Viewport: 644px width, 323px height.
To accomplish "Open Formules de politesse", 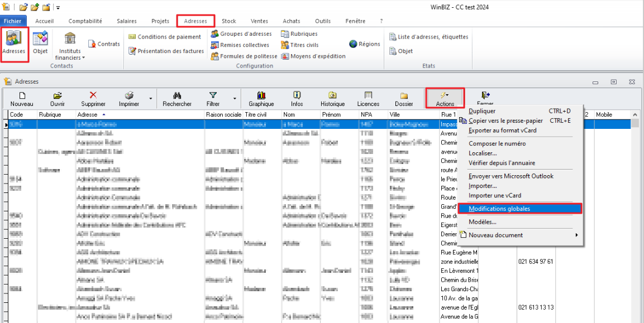I will pos(244,56).
